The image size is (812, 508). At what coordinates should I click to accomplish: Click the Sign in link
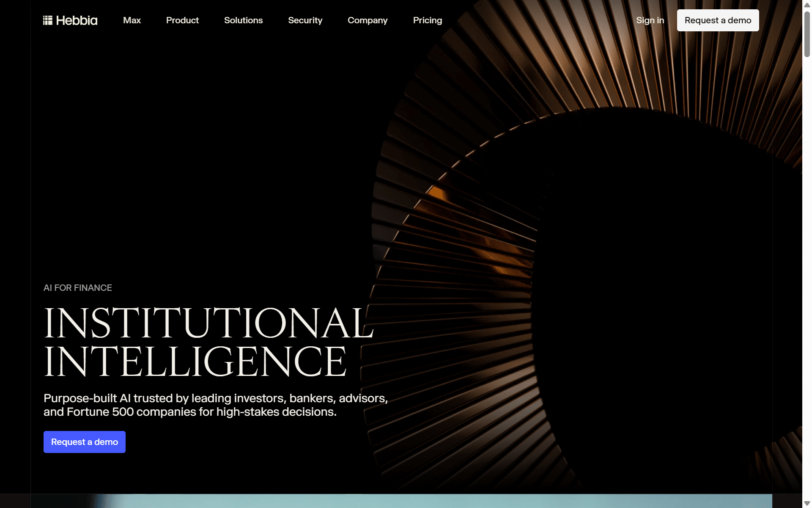(x=650, y=20)
